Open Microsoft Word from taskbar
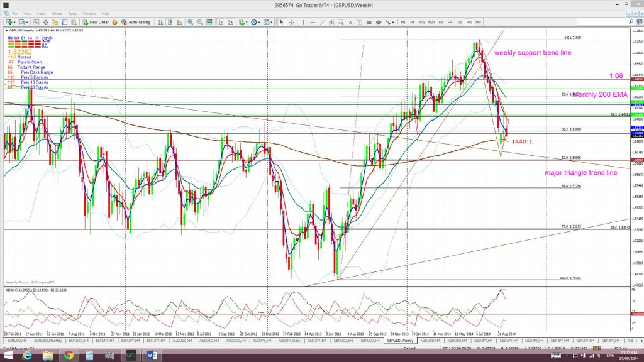Screen dimensions: 644x362 [151, 356]
